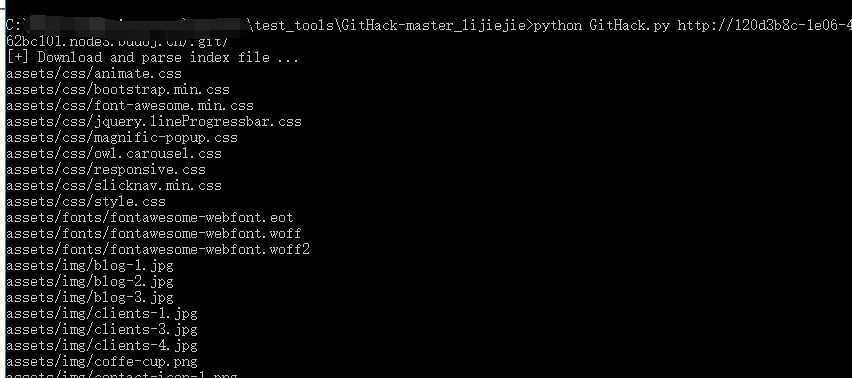
Task: Click the owl.carousel.css entry
Action: [114, 153]
